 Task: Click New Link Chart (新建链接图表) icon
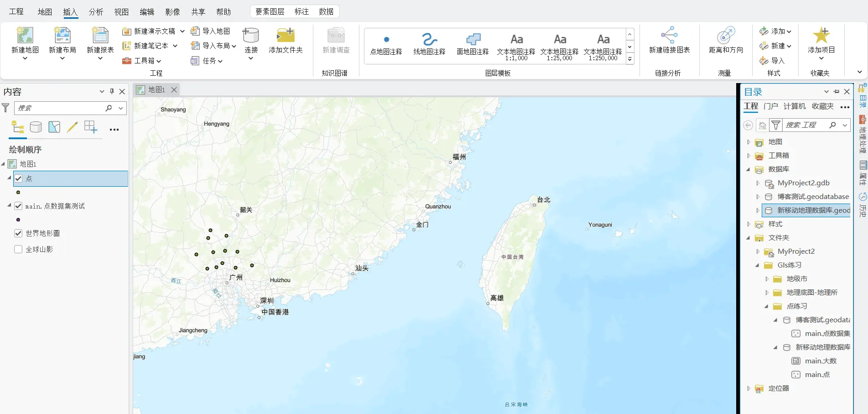click(669, 36)
